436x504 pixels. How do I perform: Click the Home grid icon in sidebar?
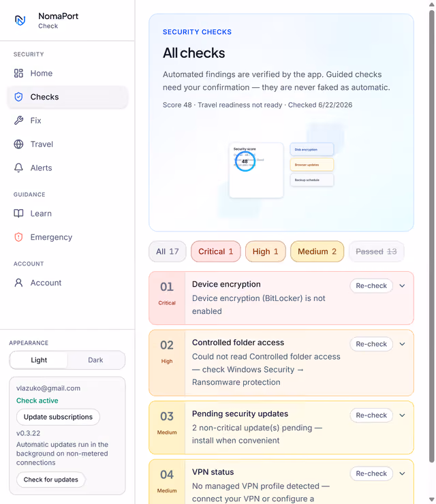click(x=18, y=74)
